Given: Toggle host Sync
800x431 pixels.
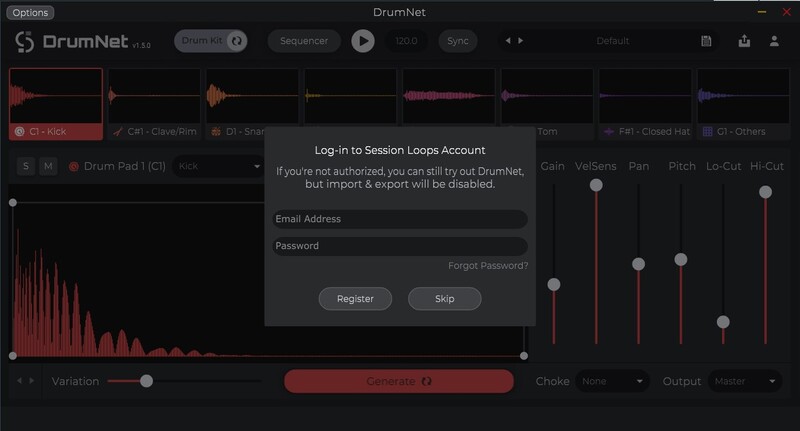Looking at the screenshot, I should pyautogui.click(x=458, y=41).
